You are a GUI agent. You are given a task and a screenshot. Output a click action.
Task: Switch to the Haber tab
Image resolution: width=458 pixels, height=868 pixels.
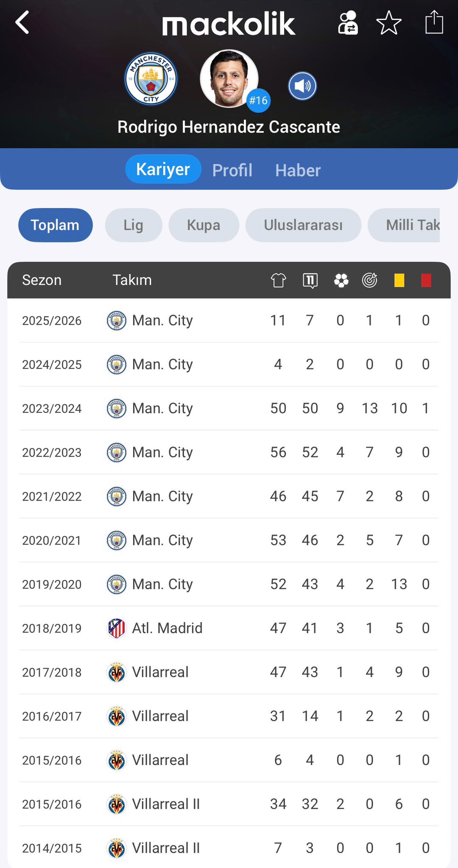coord(298,170)
